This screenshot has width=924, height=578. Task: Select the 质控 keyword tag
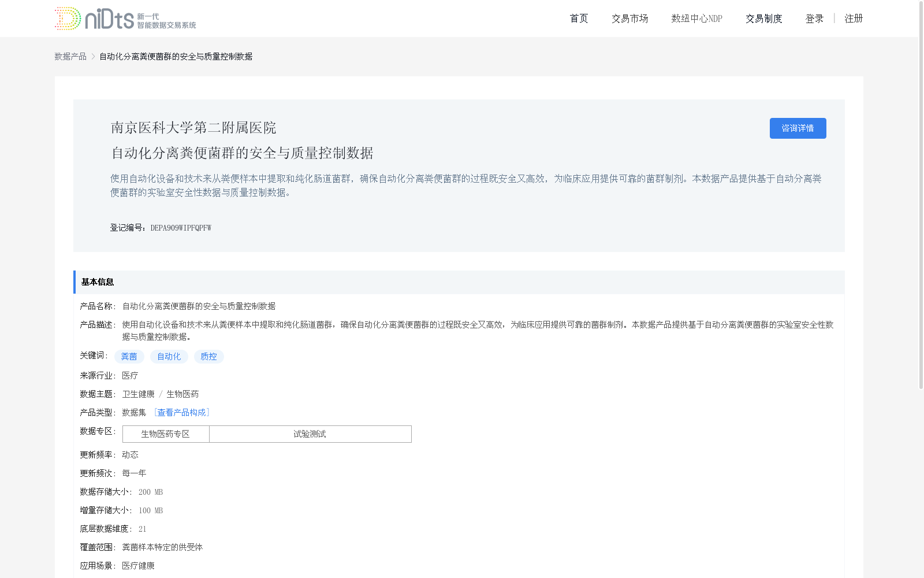(x=208, y=357)
